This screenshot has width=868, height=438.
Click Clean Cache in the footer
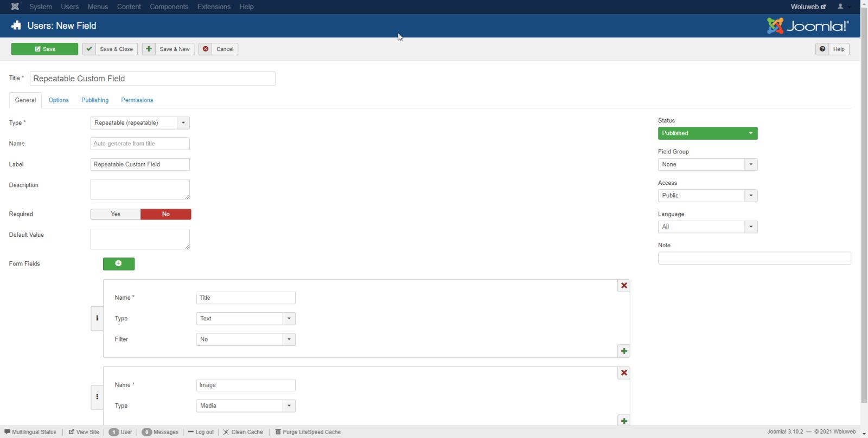coord(243,432)
